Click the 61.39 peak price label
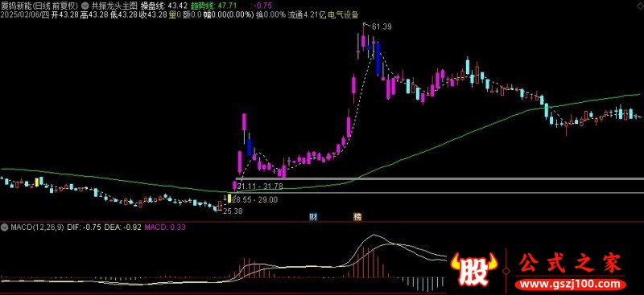 [382, 27]
